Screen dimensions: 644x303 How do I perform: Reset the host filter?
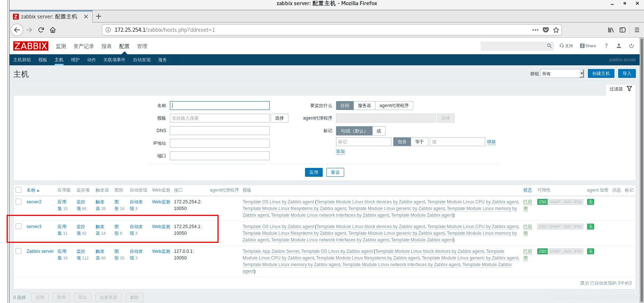click(x=335, y=172)
